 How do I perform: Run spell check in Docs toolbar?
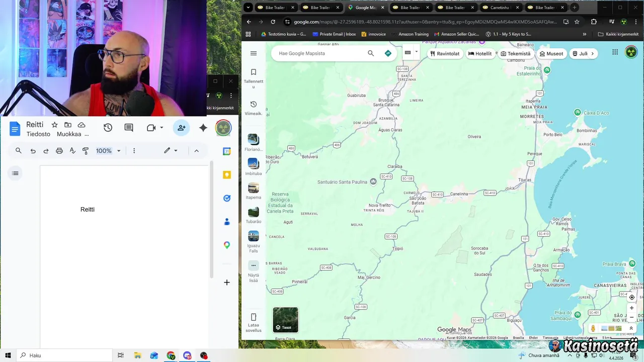(x=72, y=151)
